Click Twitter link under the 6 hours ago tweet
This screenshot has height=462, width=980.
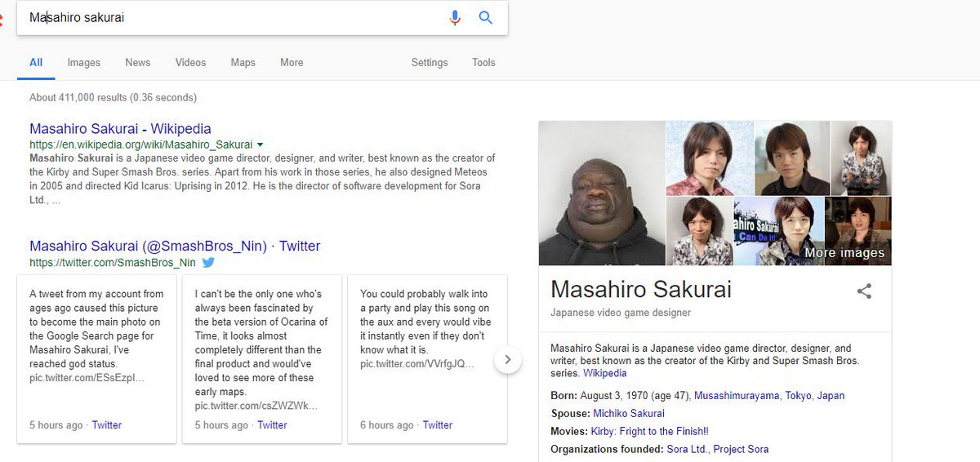point(438,424)
